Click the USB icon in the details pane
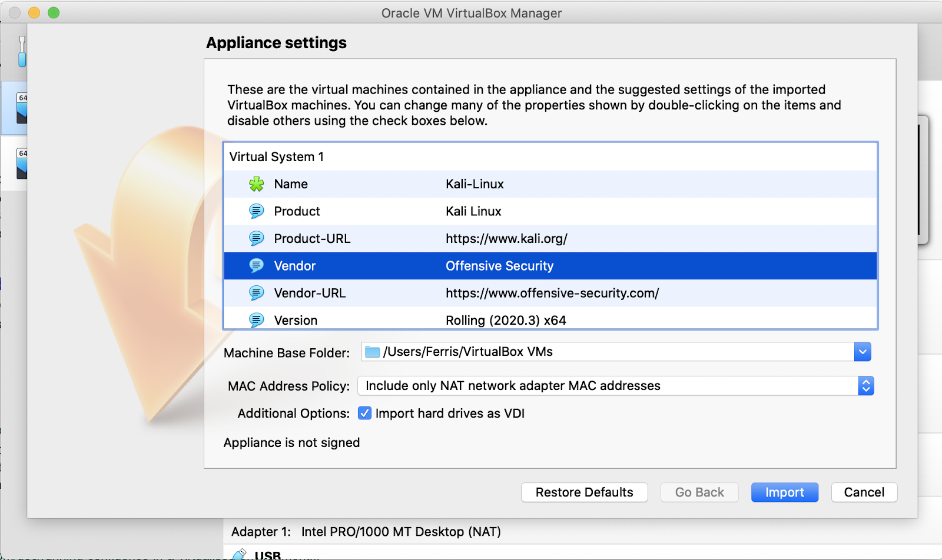Screen dimensions: 942x560 (240, 554)
